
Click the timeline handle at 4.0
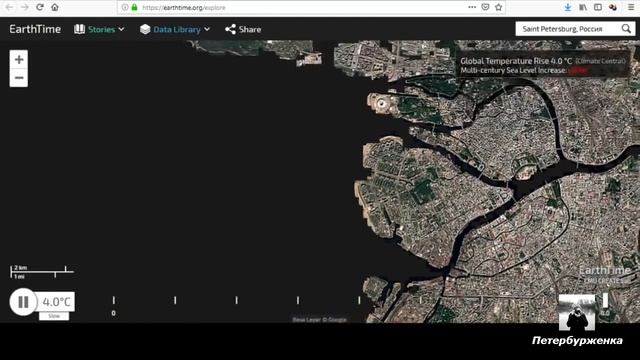click(605, 300)
